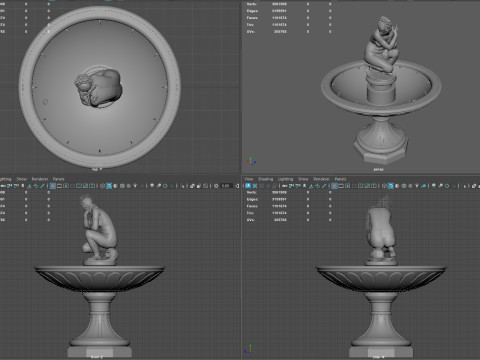Open the Show menu in front view panel

click(x=22, y=179)
